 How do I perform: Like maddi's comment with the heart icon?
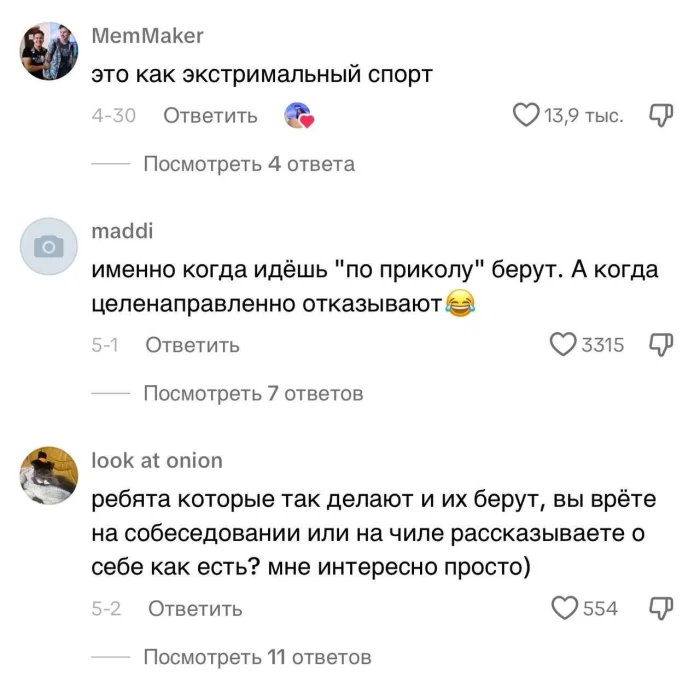point(565,345)
